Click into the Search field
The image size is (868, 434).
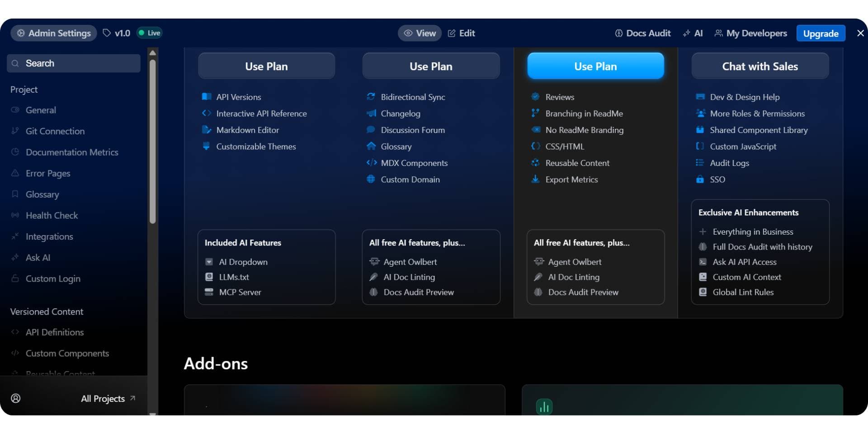(x=74, y=63)
